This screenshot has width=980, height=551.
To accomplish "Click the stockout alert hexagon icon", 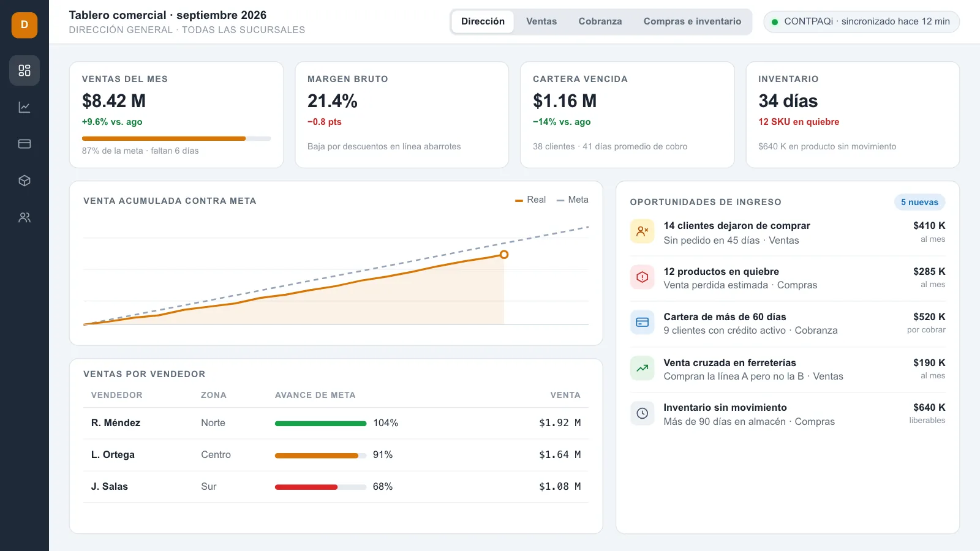I will (x=642, y=277).
